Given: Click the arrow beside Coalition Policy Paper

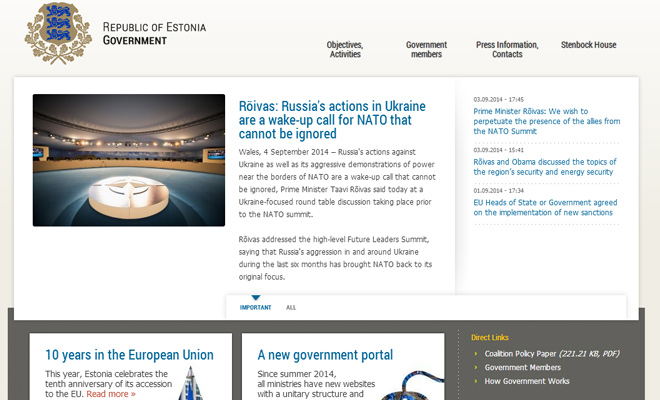Looking at the screenshot, I should click(x=476, y=354).
